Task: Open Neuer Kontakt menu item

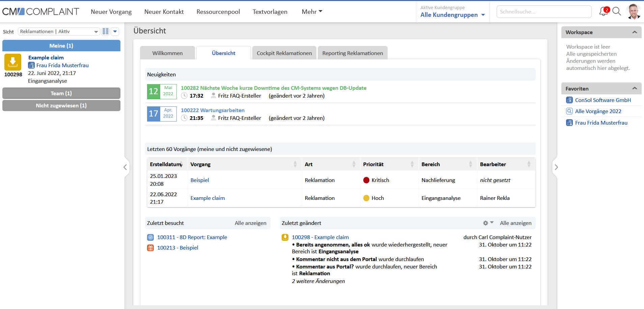Action: tap(164, 11)
